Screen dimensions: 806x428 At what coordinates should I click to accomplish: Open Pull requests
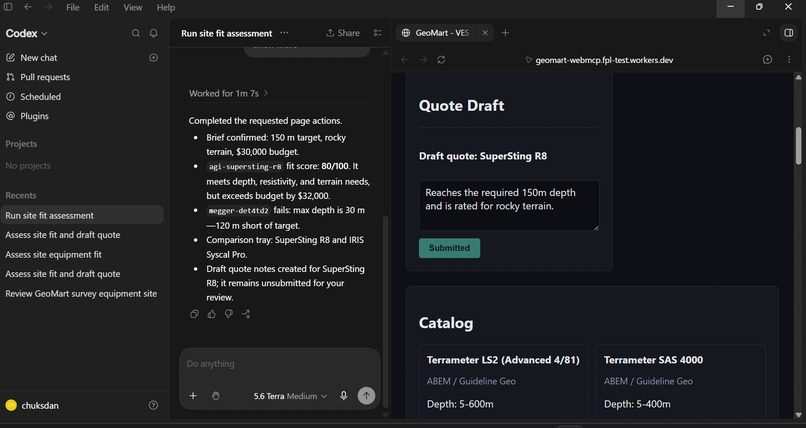click(x=45, y=77)
